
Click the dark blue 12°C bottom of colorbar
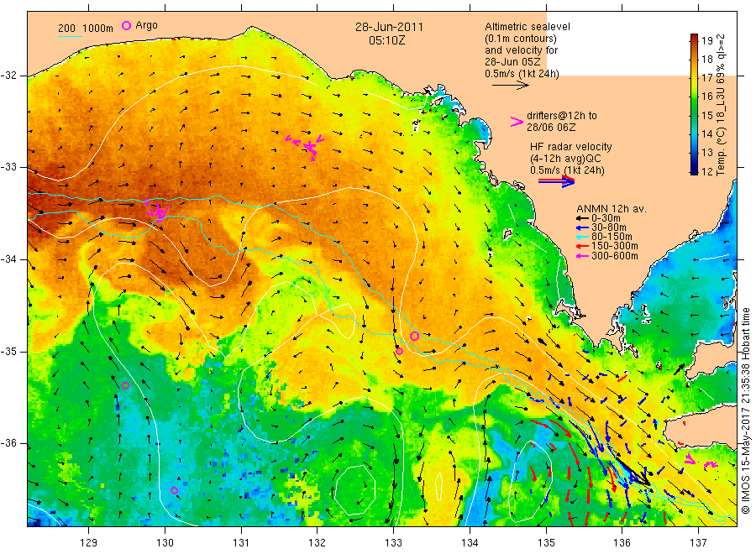tap(694, 169)
